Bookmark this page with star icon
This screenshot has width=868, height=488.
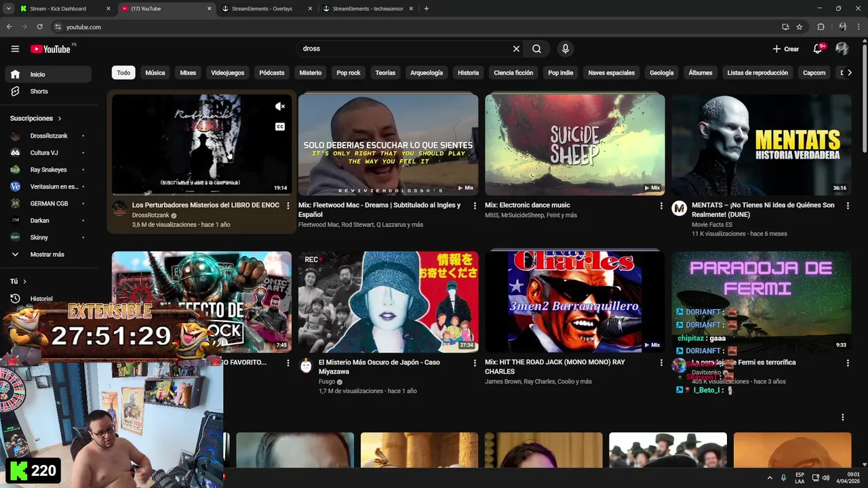click(x=800, y=27)
